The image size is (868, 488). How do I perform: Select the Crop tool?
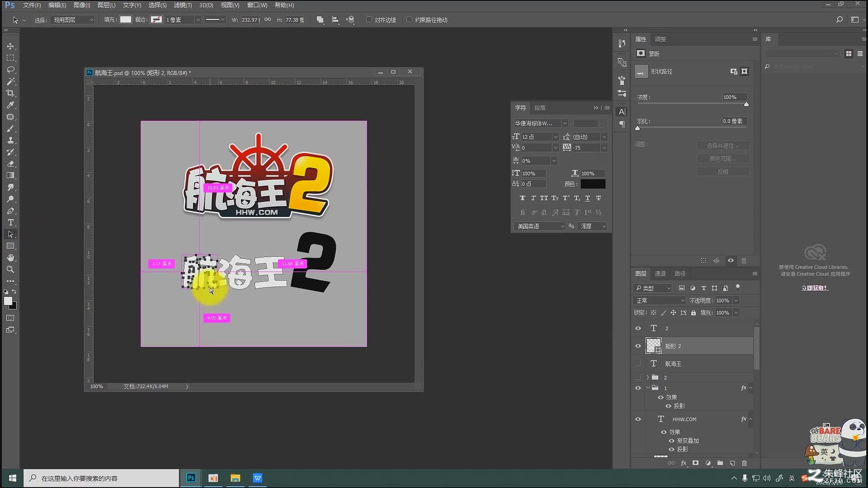click(10, 94)
